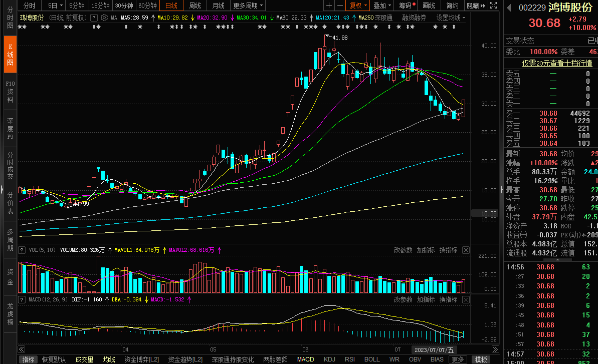The height and width of the screenshot is (364, 598).
Task: Click 加指标 in VOL panel
Action: (x=426, y=250)
